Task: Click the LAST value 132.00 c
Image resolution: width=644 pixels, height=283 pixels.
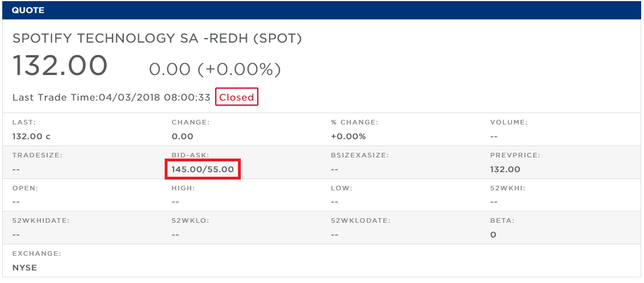Action: [31, 136]
